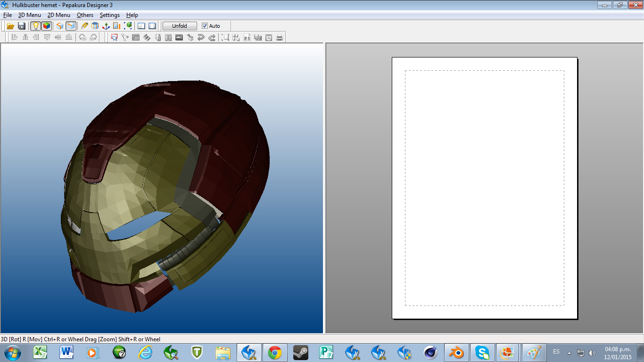The width and height of the screenshot is (644, 362).
Task: Open a file using the folder icon
Action: click(10, 26)
